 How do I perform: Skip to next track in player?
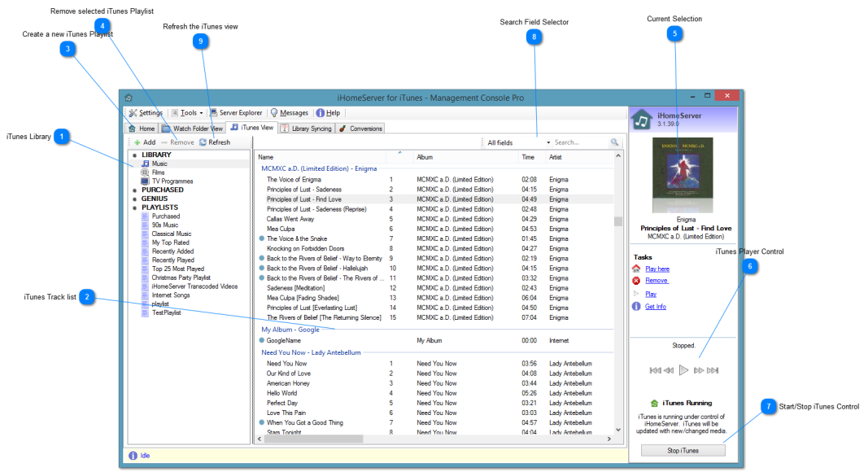713,370
